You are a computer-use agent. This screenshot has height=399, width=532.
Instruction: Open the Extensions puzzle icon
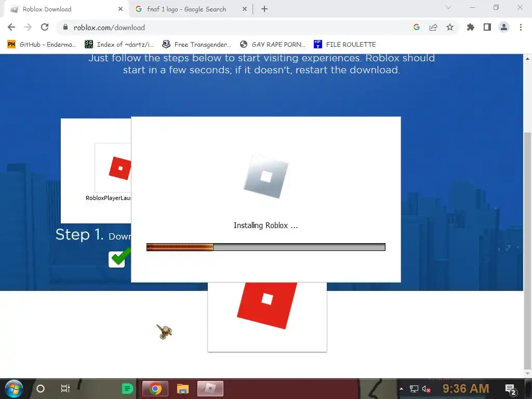click(470, 27)
